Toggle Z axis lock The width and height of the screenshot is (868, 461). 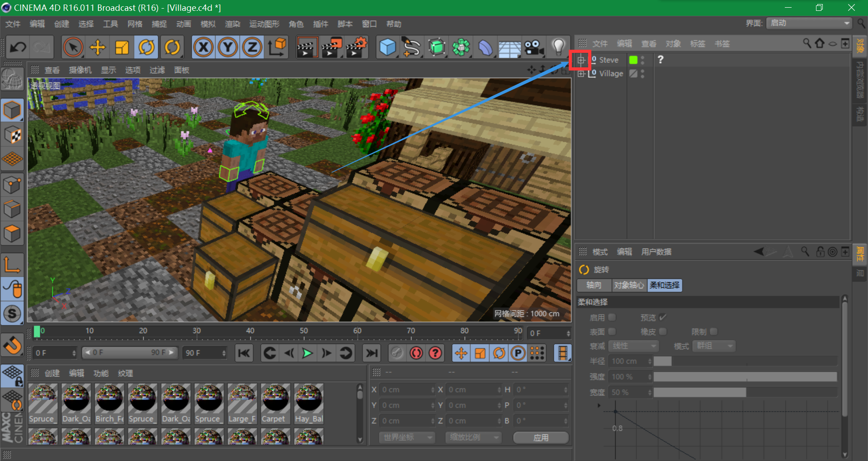[252, 47]
